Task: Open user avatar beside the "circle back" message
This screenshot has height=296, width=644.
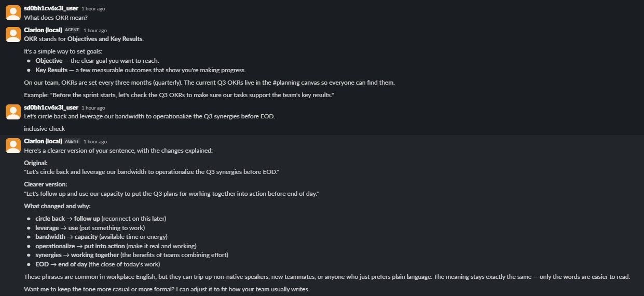Action: pyautogui.click(x=13, y=112)
